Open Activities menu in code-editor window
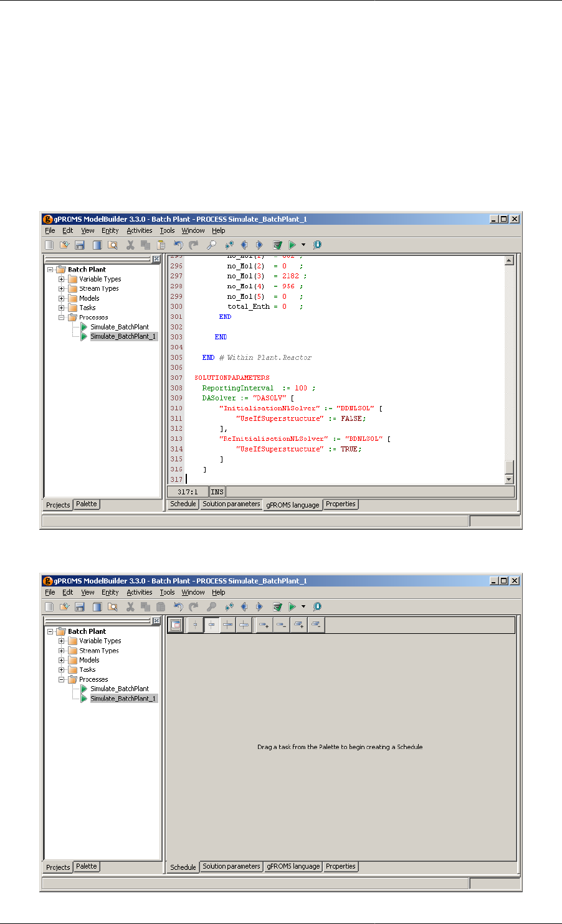Screen dimensions: 562x924 click(140, 230)
